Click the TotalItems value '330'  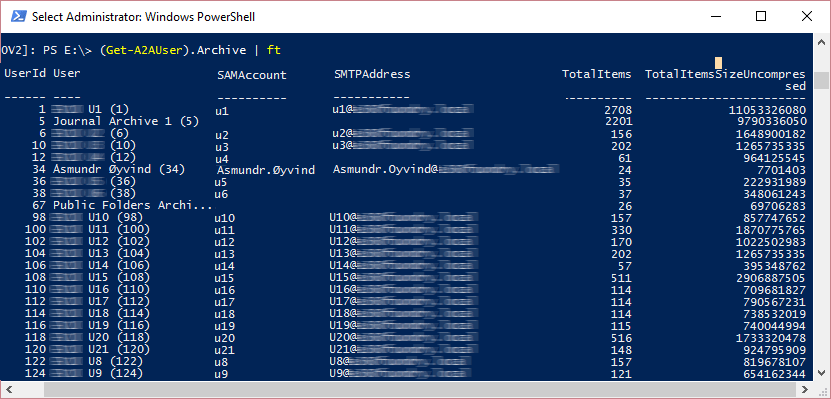coord(622,230)
